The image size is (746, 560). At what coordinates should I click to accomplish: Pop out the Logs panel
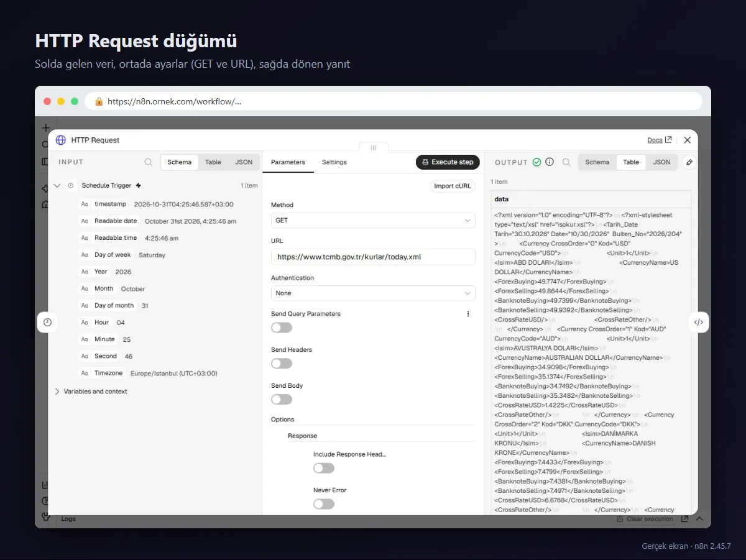(x=684, y=519)
